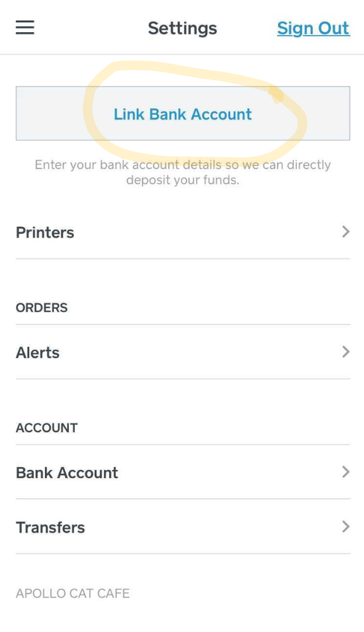The image size is (364, 632).
Task: Open the Printers settings row
Action: [183, 232]
